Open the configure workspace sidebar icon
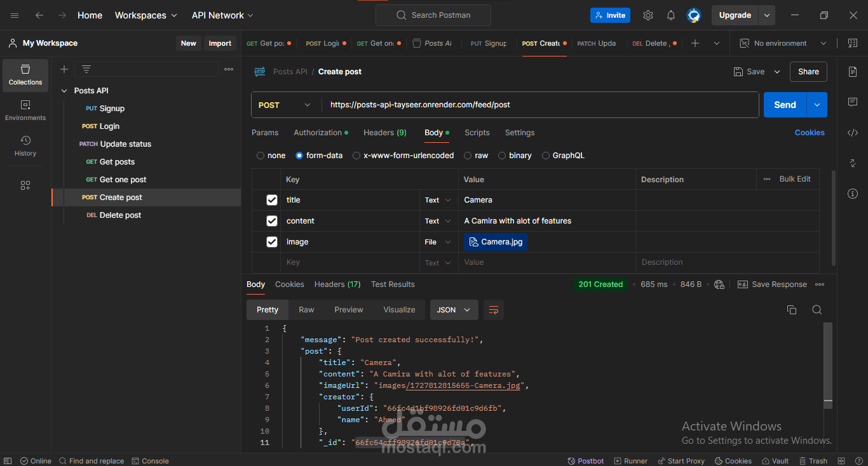 (25, 185)
